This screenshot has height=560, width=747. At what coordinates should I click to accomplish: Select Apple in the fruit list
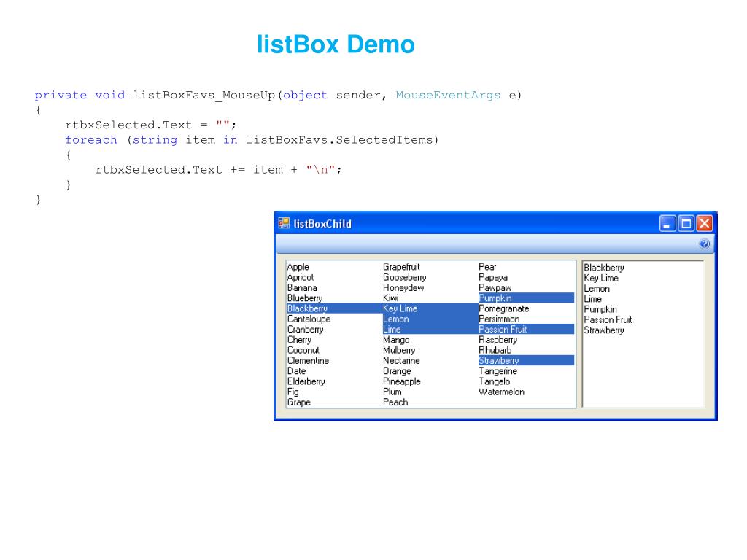pos(298,267)
